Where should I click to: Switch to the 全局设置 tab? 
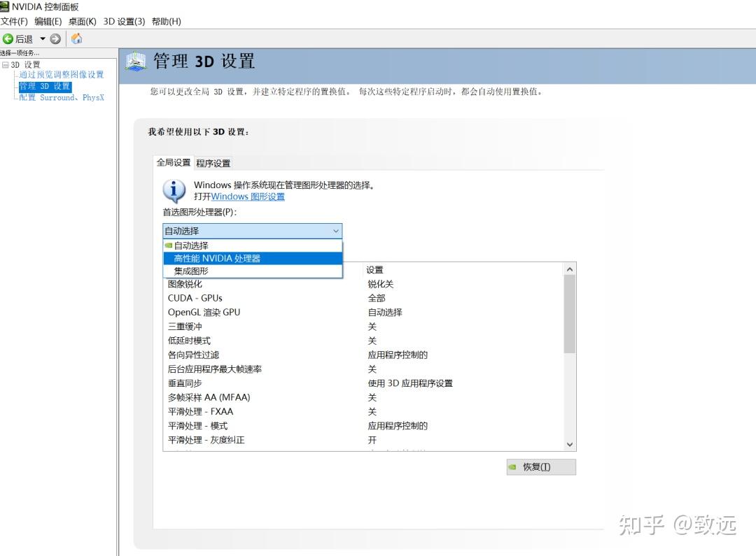tap(174, 163)
